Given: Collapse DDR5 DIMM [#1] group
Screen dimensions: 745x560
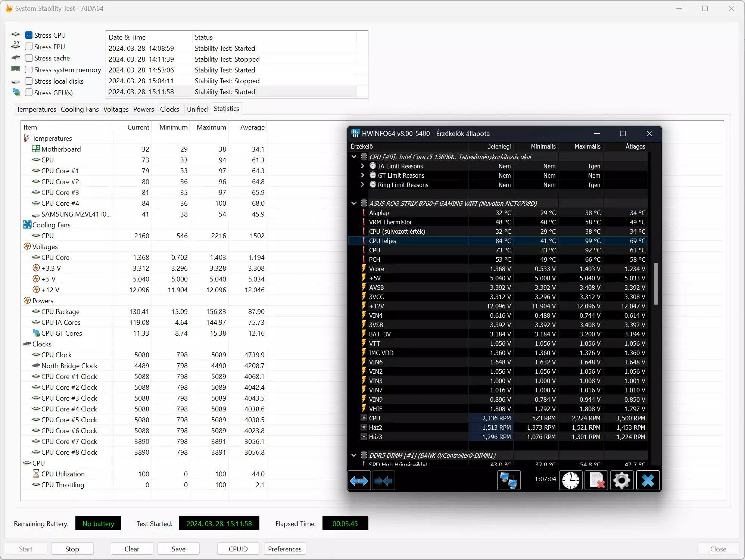Looking at the screenshot, I should point(354,455).
